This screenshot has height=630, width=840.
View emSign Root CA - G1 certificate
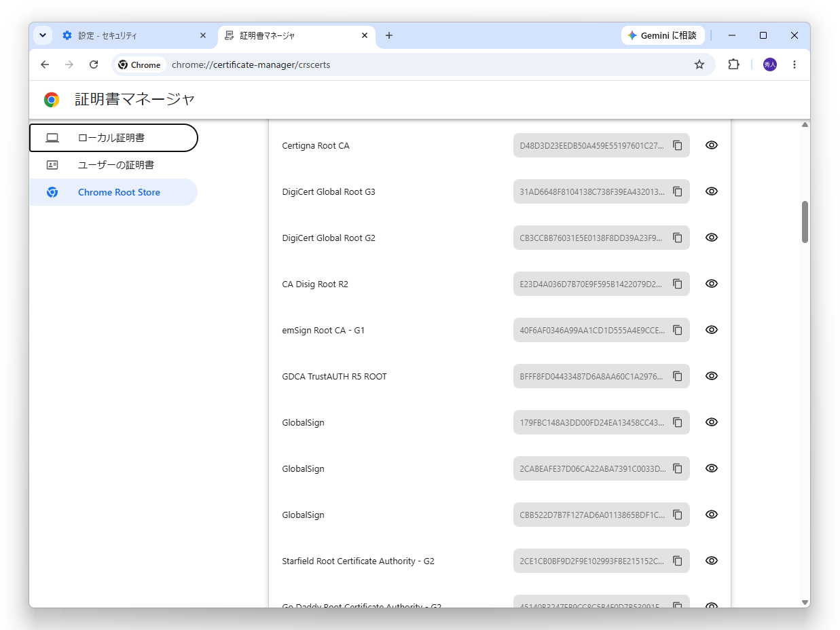(x=712, y=330)
